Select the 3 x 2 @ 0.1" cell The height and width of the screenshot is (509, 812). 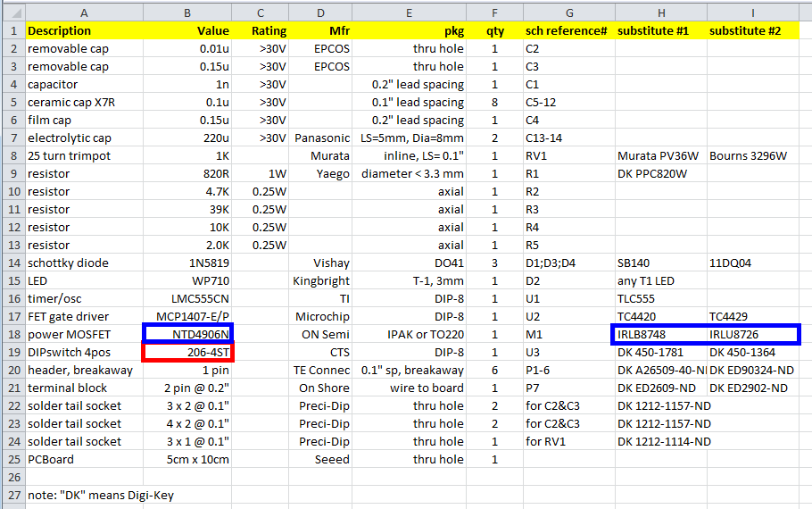(187, 405)
